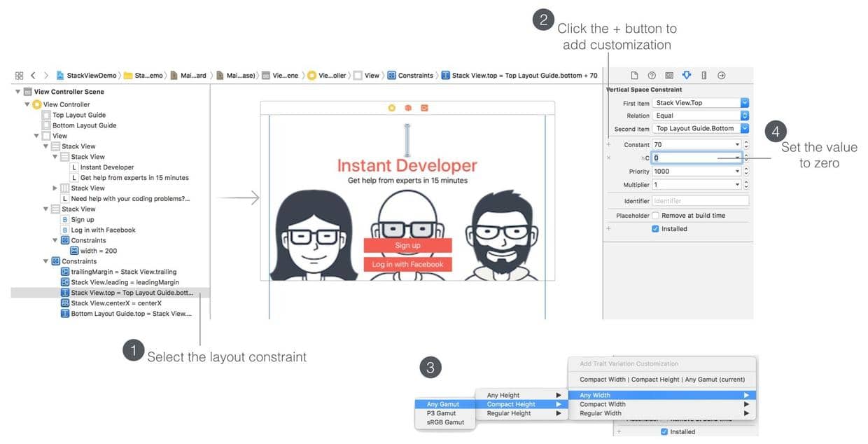Viewport: 868px width, 444px height.
Task: Open the Multiplier dropdown arrow
Action: point(737,185)
